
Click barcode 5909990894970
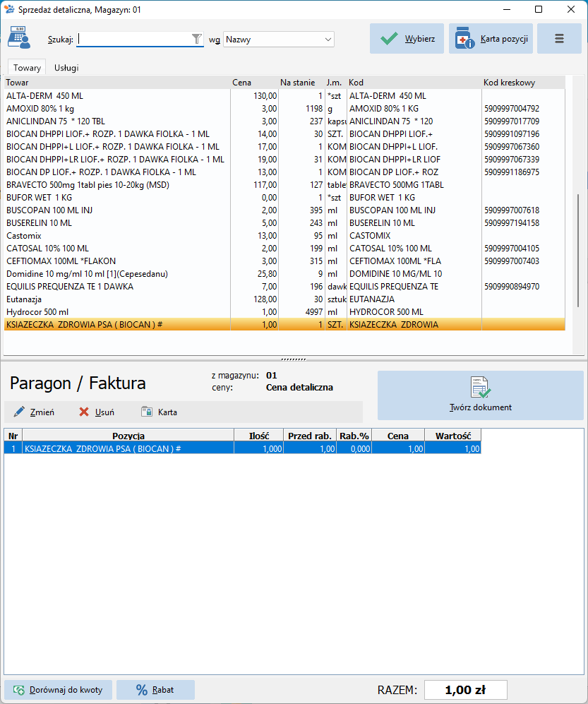click(x=512, y=287)
